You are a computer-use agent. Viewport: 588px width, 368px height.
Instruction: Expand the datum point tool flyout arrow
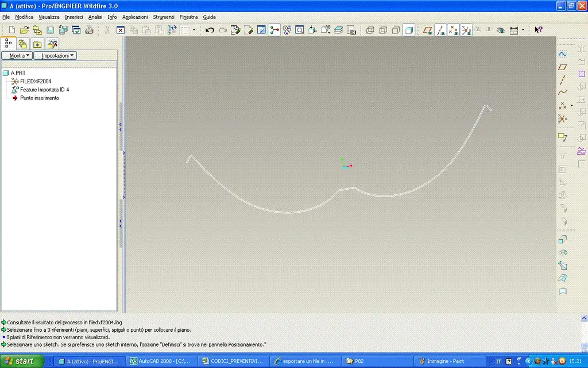(571, 106)
